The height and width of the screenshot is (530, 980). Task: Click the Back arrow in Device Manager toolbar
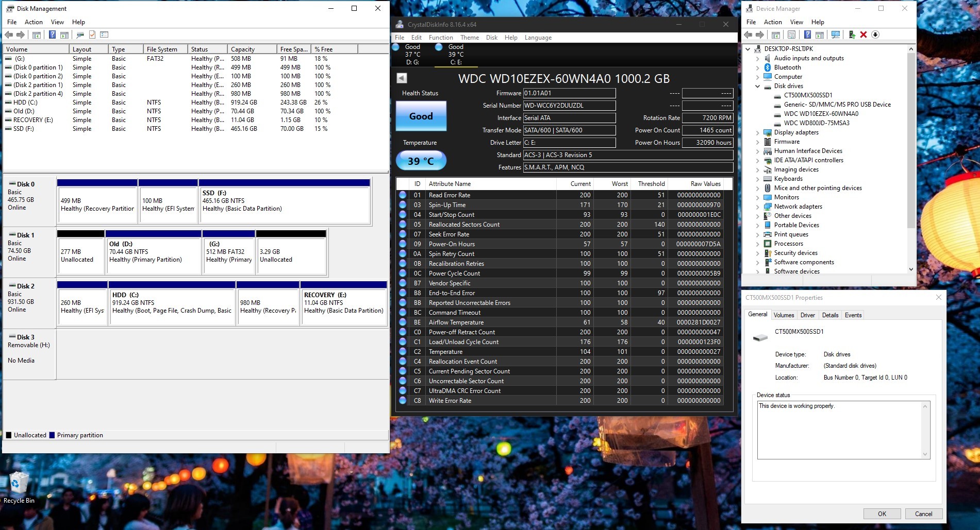click(748, 35)
